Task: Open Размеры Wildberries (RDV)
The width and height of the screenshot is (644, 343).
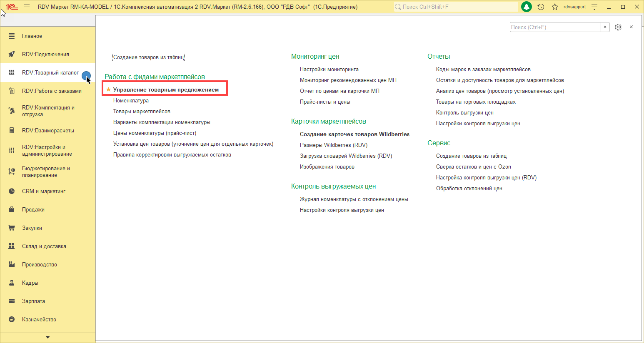Action: click(334, 145)
